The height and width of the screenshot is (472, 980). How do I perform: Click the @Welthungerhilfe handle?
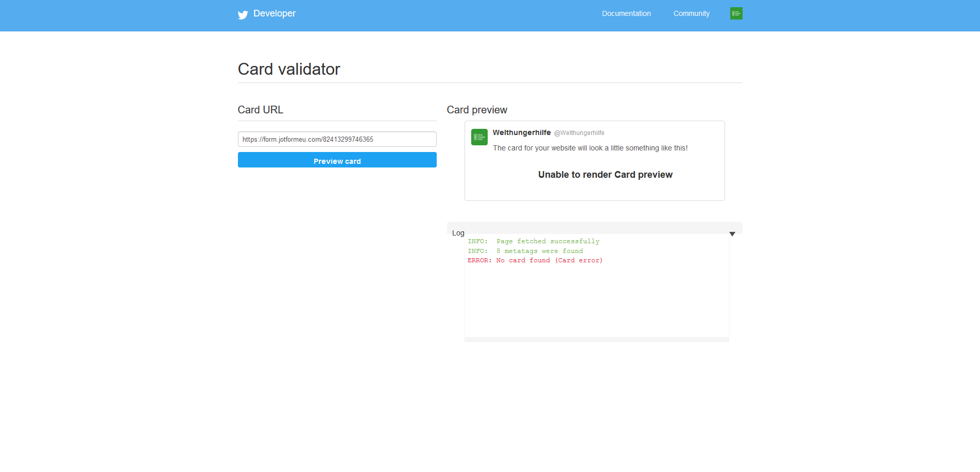(579, 133)
